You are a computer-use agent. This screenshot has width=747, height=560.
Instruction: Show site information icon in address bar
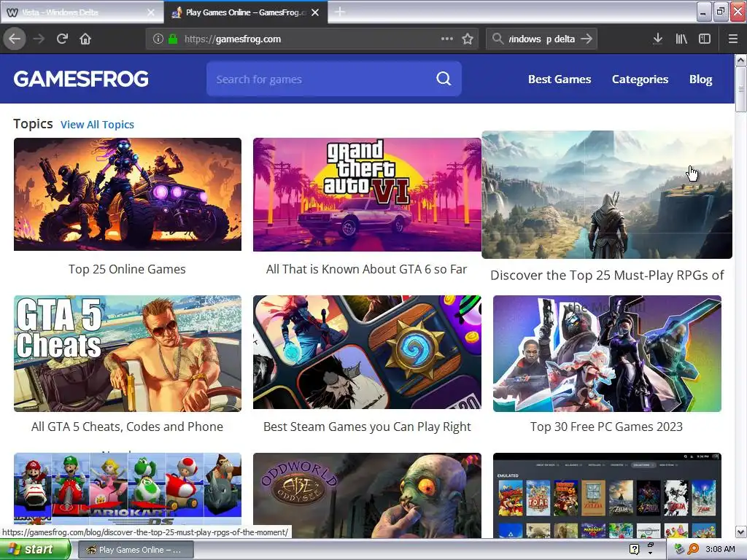[158, 39]
